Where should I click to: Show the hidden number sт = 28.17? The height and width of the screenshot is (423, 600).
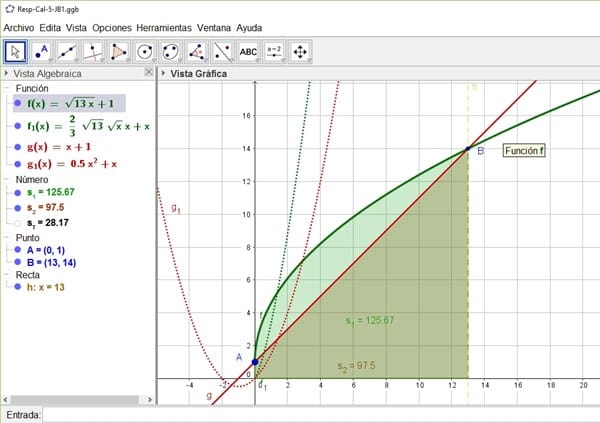[x=18, y=224]
